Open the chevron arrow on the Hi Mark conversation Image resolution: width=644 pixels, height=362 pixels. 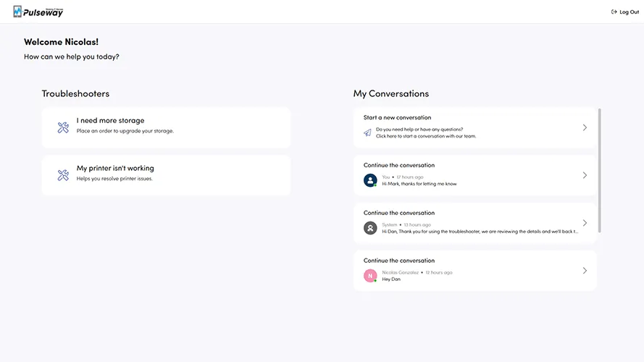tap(585, 175)
